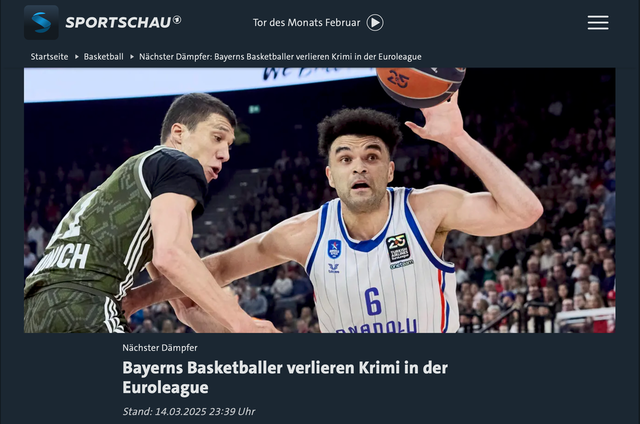Click the Nächster Dämpfer article breadcrumb
The width and height of the screenshot is (640, 424).
tap(280, 57)
